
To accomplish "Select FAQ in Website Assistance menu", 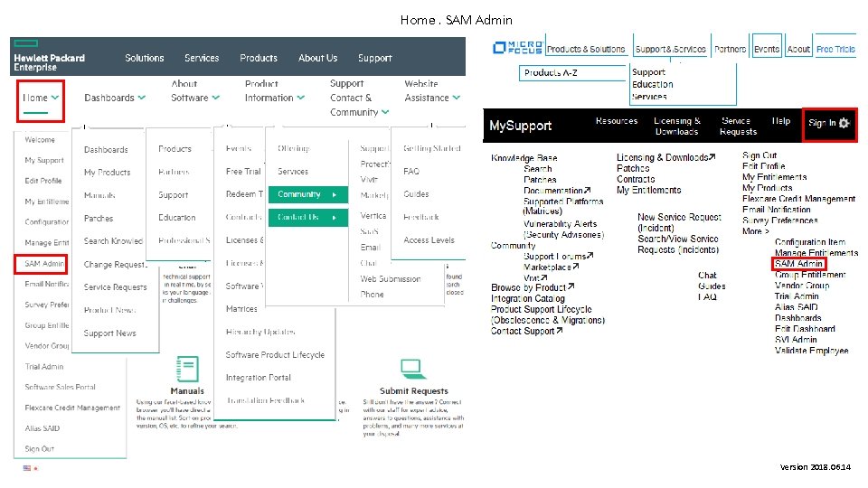I will point(411,172).
